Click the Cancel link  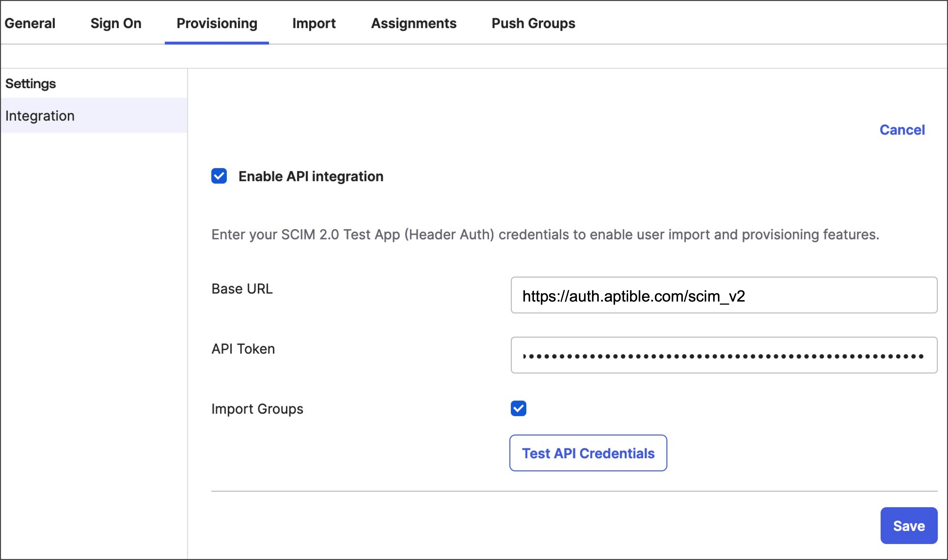point(902,130)
